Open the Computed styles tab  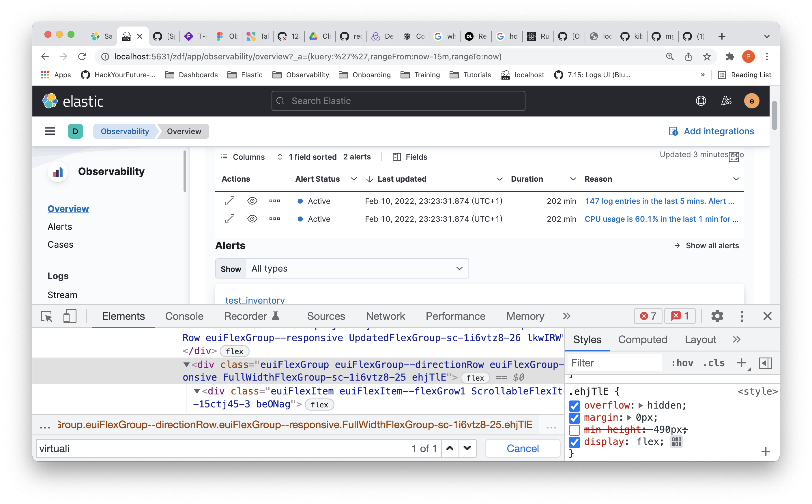pos(643,340)
